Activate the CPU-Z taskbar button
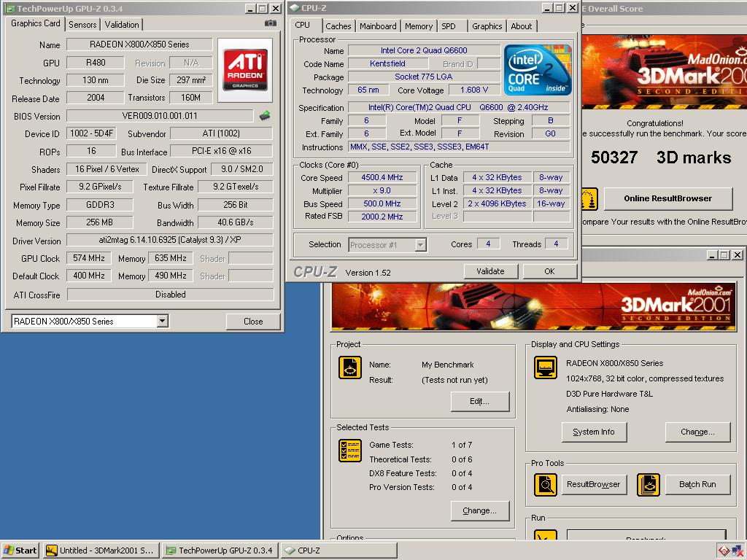 338,551
